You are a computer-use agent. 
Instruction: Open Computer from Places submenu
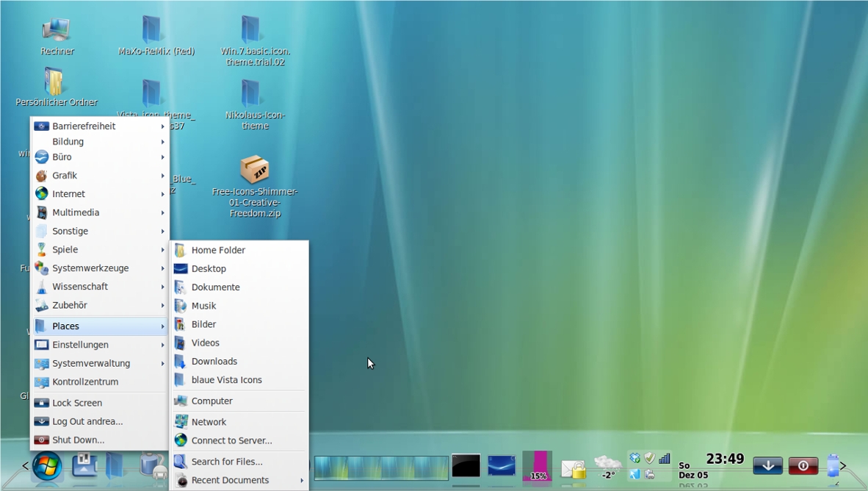coord(239,401)
